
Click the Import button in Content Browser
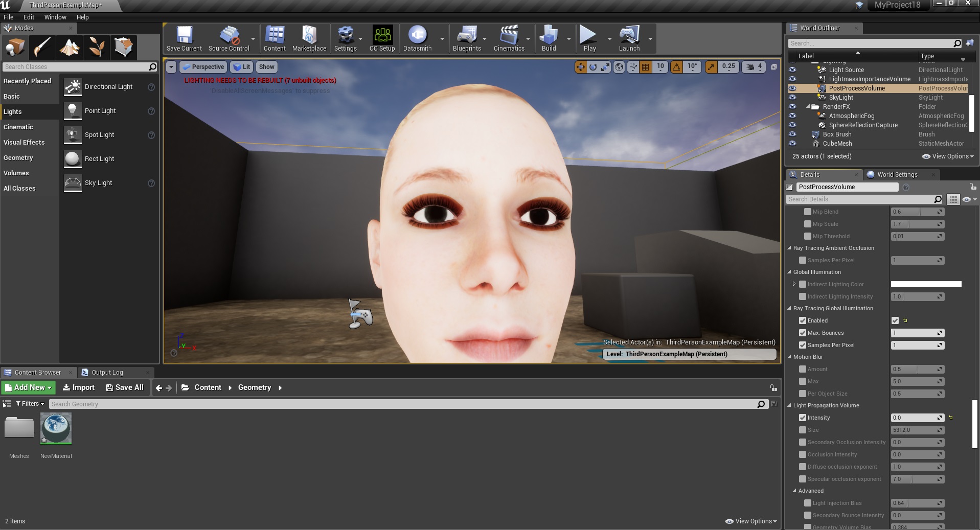(79, 387)
